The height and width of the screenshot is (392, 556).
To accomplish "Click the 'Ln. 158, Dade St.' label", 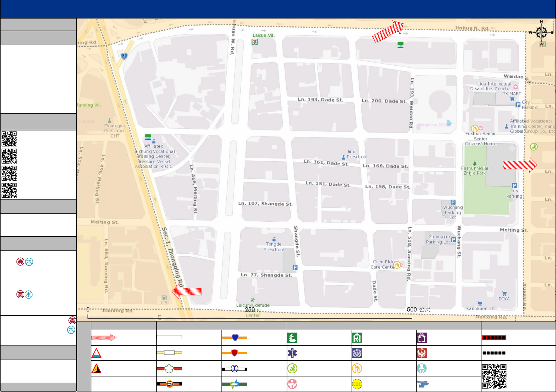I will [x=388, y=187].
